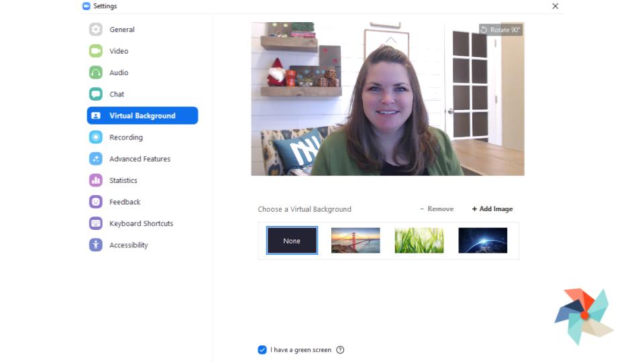Click the Zoom logo in title bar

point(87,6)
